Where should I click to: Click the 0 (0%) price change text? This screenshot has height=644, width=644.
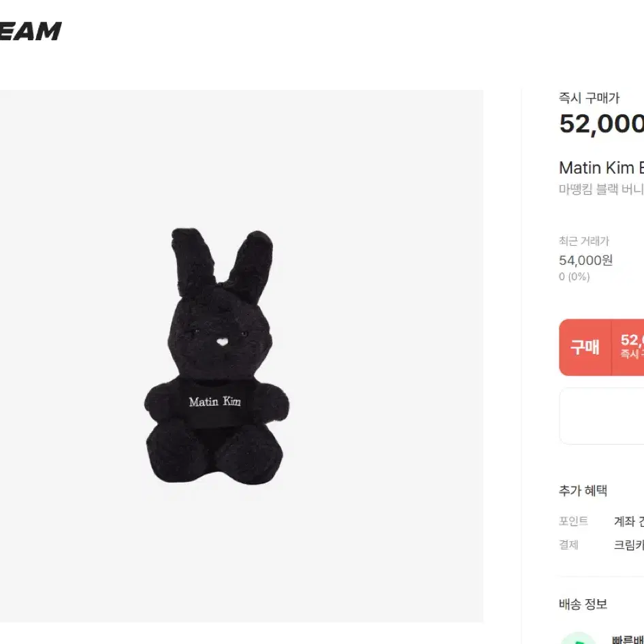tap(574, 276)
